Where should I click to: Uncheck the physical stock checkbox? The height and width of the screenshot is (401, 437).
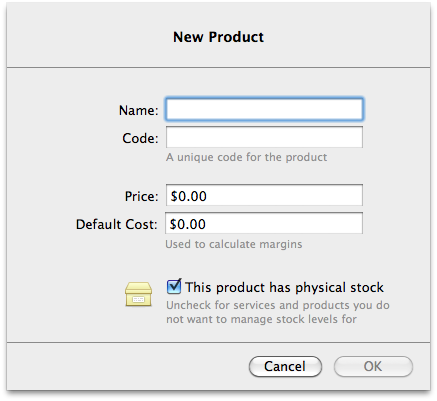tap(174, 287)
